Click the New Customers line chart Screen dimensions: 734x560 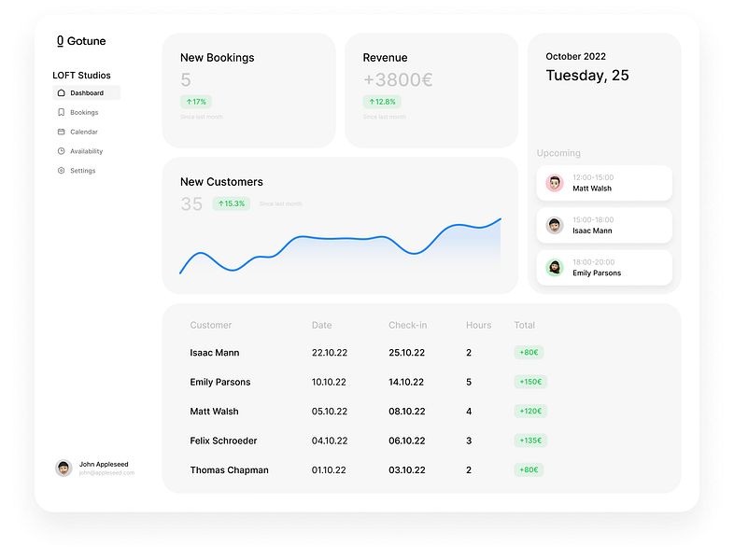(340, 245)
